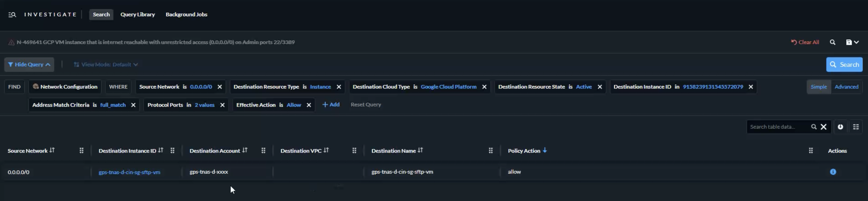Open the View Mode: Default dropdown
Viewport: 868px width, 201px height.
point(106,65)
